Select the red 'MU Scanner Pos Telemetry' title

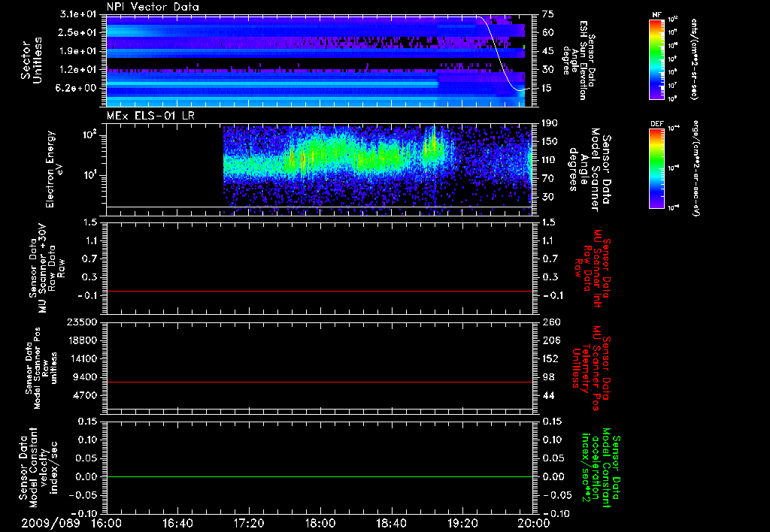tap(591, 368)
